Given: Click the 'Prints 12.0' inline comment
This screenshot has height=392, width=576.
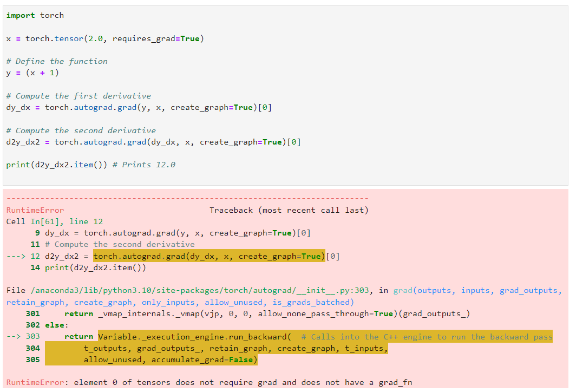Looking at the screenshot, I should (x=144, y=165).
